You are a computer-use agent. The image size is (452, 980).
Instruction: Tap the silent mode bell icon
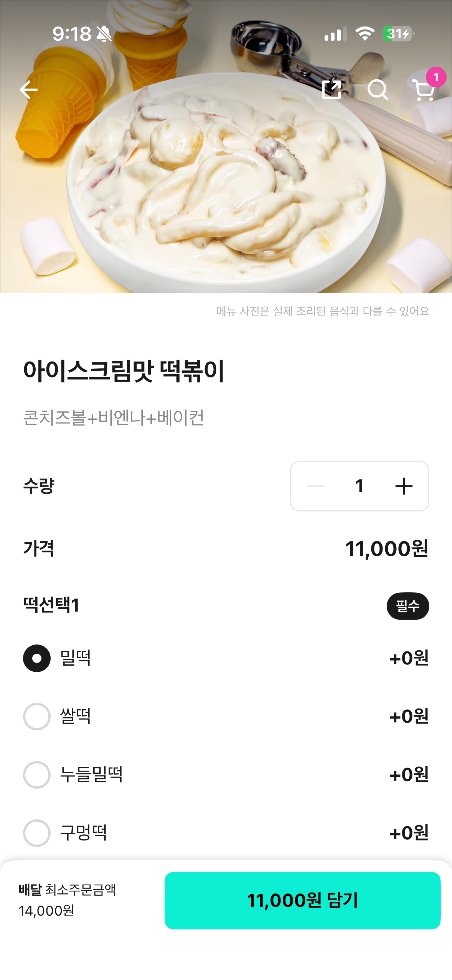pyautogui.click(x=104, y=34)
